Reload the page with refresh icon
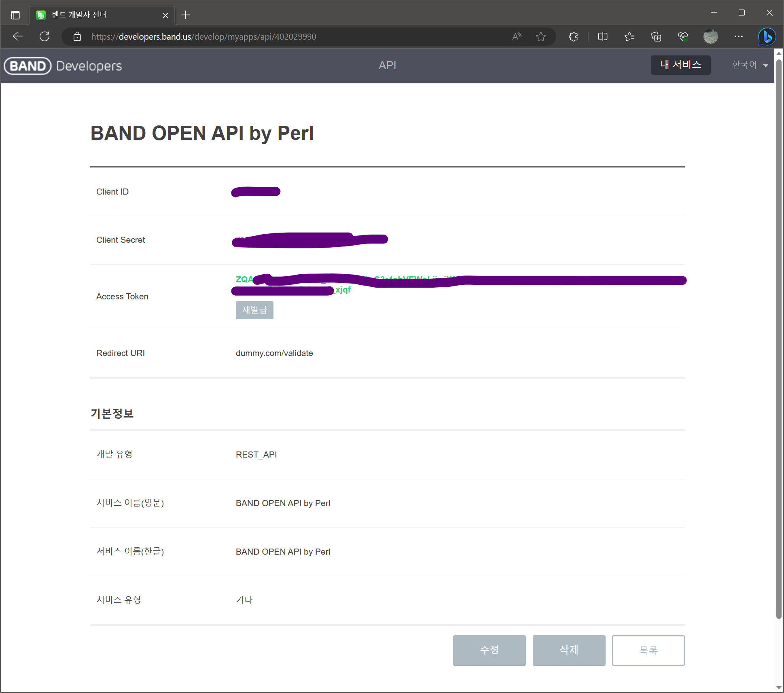The width and height of the screenshot is (784, 693). [x=44, y=36]
